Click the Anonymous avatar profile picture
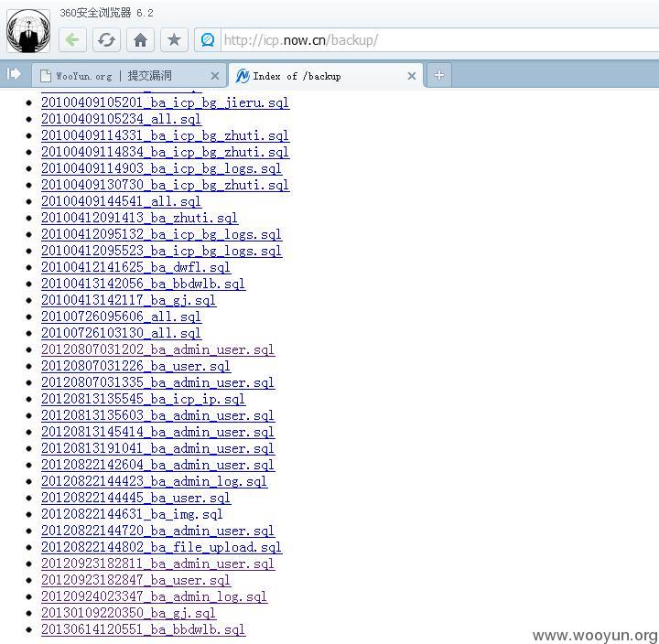The image size is (659, 644). tap(28, 31)
